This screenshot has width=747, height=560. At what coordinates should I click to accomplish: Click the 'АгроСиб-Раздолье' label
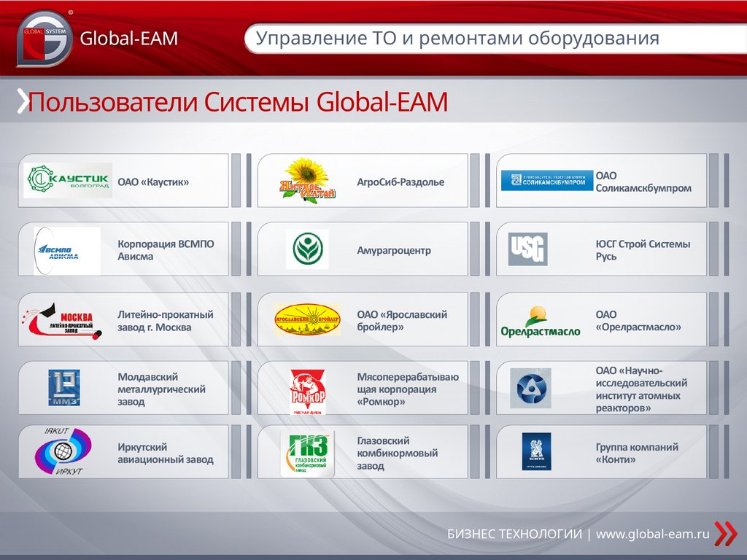point(400,182)
